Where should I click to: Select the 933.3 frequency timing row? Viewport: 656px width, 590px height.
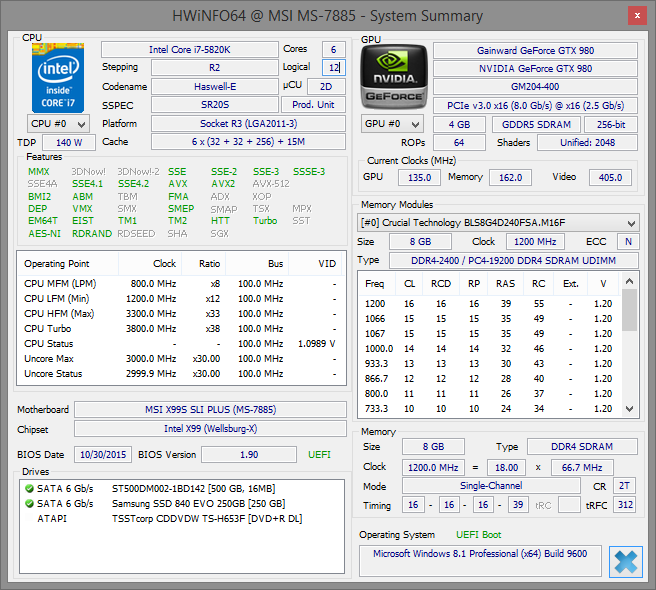[x=490, y=364]
